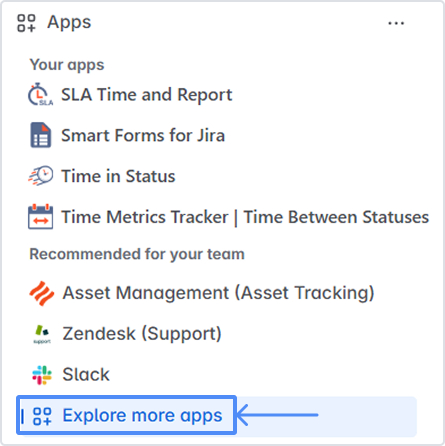445x446 pixels.
Task: Click the Zendesk Support logo icon
Action: [42, 334]
